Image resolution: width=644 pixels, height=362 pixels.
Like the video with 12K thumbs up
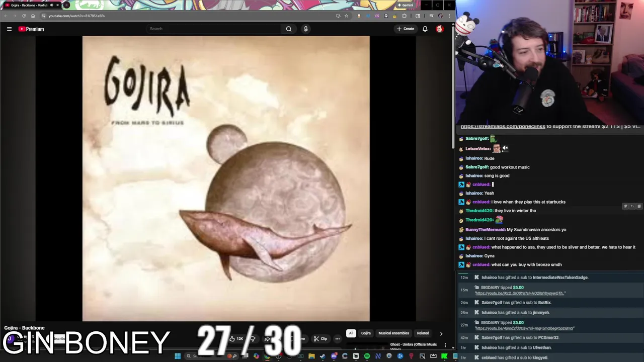(x=236, y=338)
